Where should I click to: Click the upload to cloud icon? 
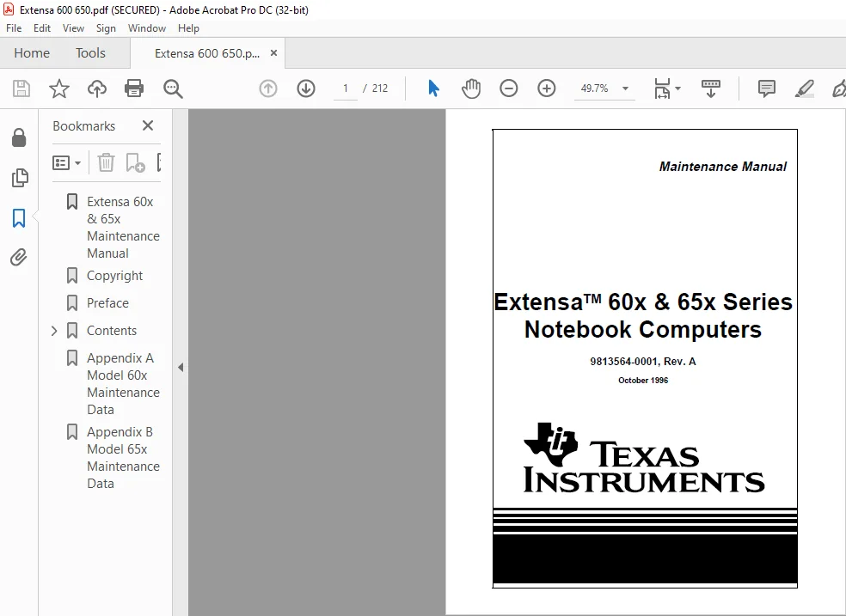(97, 88)
